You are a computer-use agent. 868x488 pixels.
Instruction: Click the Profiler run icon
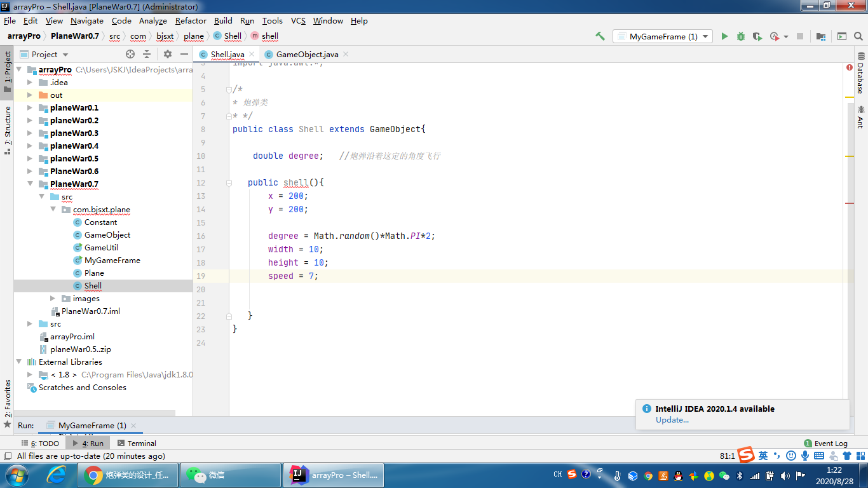774,36
